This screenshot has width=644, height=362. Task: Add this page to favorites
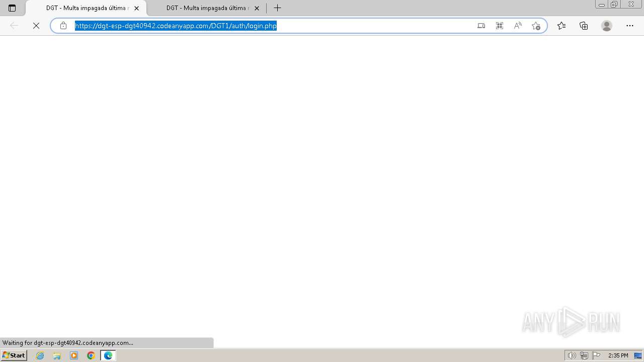click(x=536, y=26)
